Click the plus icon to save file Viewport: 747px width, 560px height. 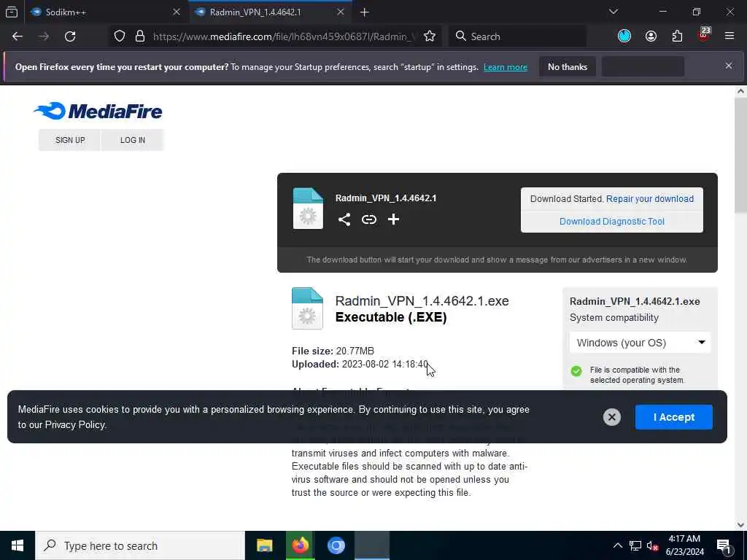click(x=393, y=219)
